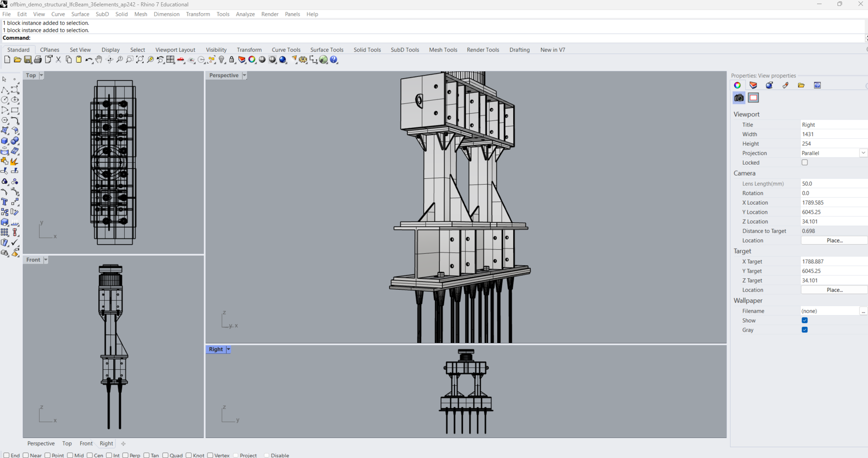The height and width of the screenshot is (458, 868).
Task: Add a new viewport tab with plus
Action: click(123, 443)
